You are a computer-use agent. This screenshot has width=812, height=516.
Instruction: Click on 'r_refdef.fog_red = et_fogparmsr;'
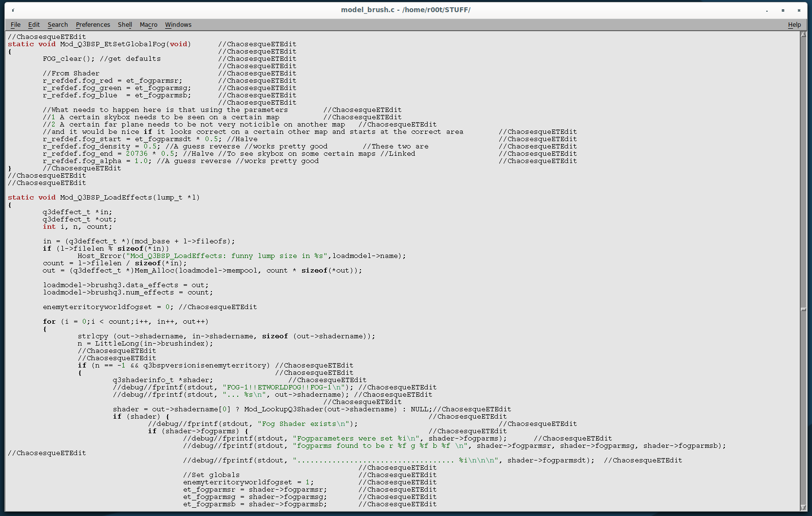click(x=113, y=81)
